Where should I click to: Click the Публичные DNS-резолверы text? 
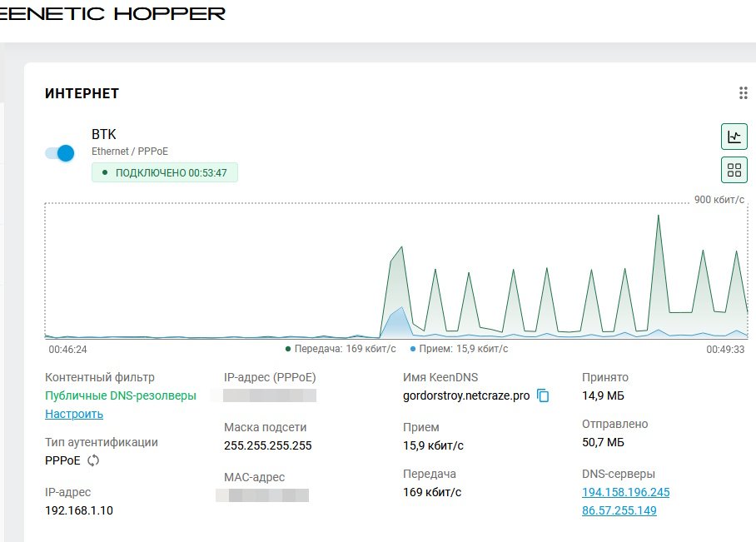tap(121, 395)
